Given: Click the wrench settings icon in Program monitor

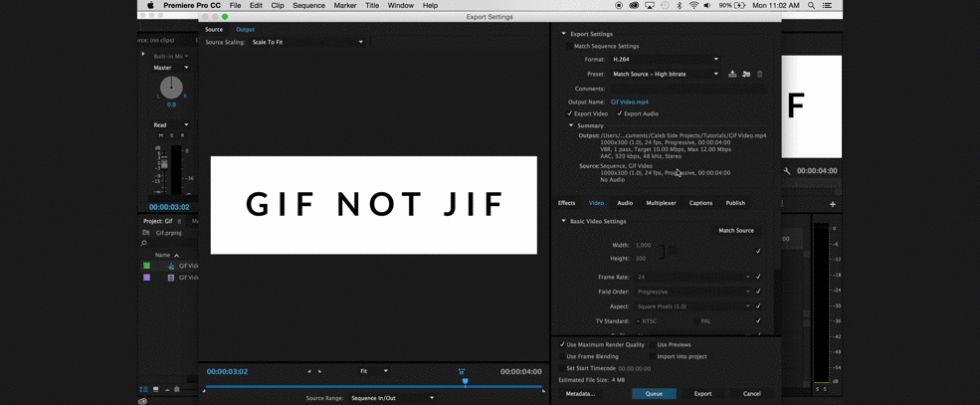Looking at the screenshot, I should coord(787,170).
